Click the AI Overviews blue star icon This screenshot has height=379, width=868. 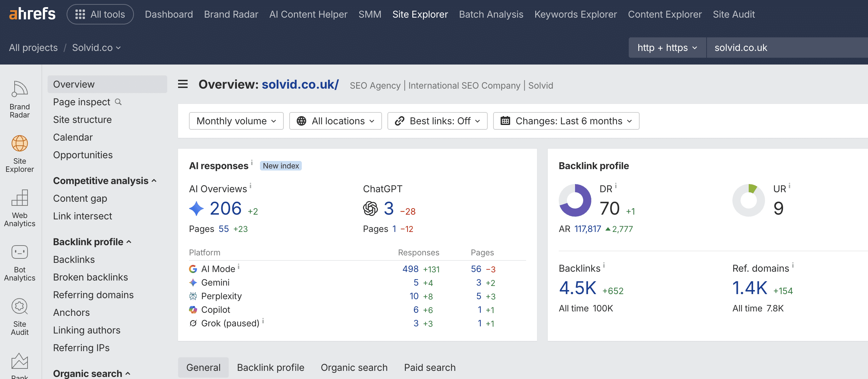coord(196,209)
